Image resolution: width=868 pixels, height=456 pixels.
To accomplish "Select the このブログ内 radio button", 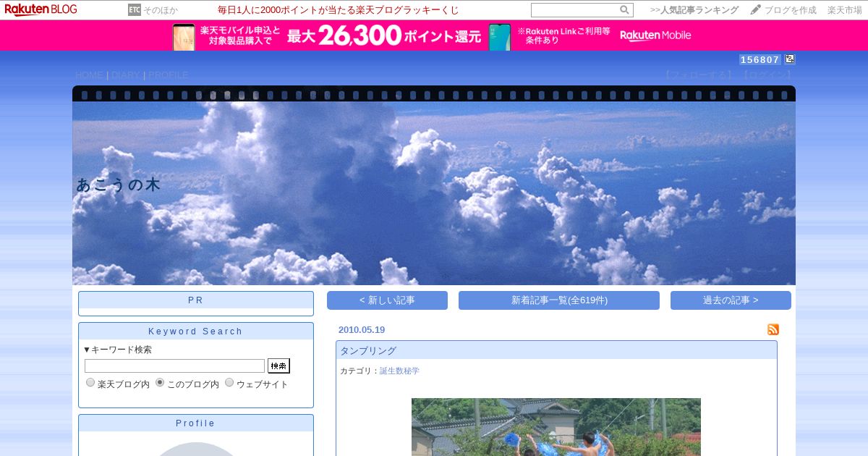I will (160, 382).
